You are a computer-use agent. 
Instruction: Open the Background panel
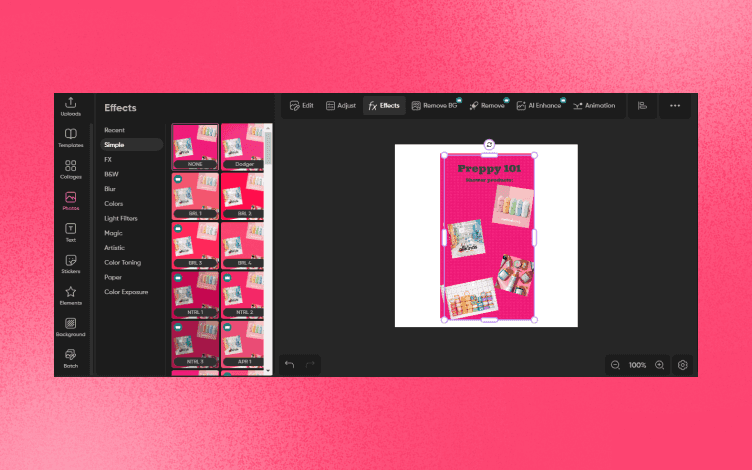[70, 327]
